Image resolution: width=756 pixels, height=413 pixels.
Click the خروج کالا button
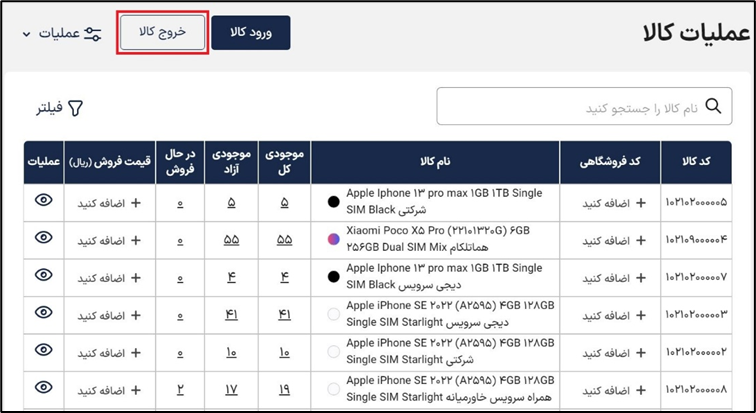(x=162, y=33)
